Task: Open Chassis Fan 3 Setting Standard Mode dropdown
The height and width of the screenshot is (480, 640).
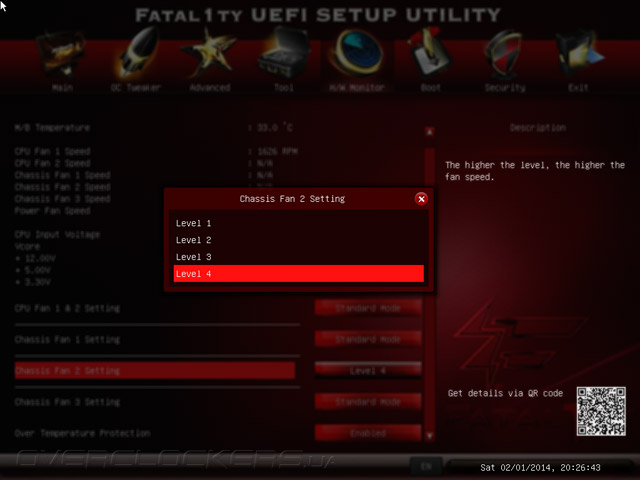Action: (368, 402)
